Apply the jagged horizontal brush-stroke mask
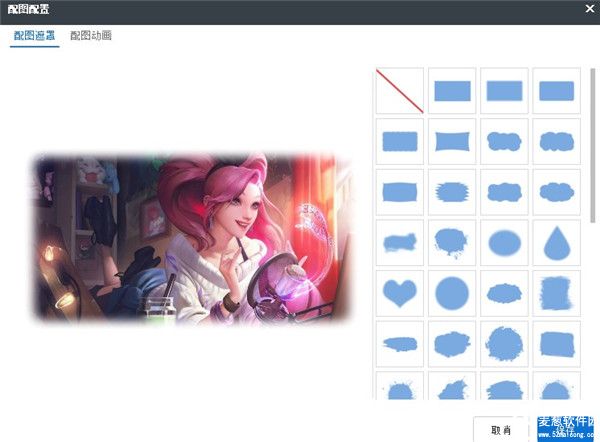 (x=452, y=192)
